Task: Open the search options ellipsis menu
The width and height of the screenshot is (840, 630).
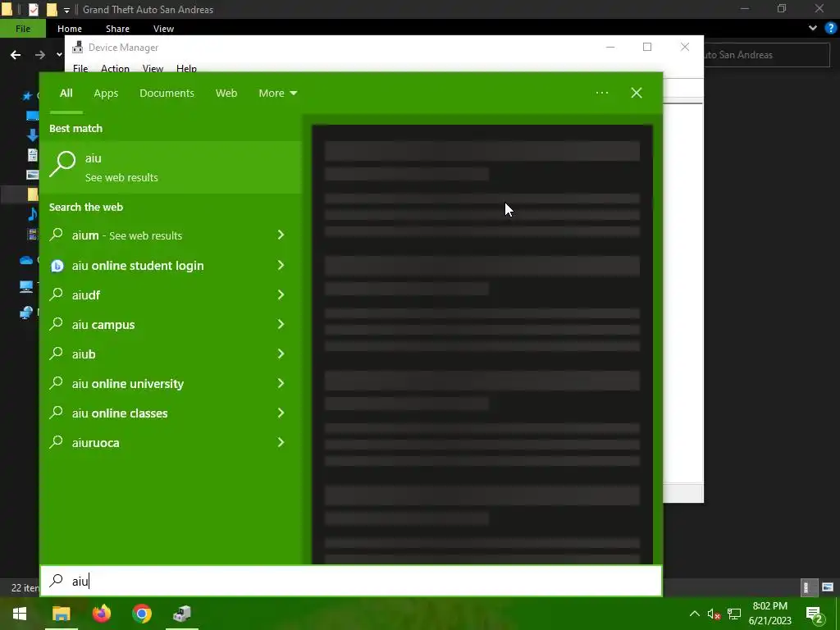Action: (x=602, y=93)
